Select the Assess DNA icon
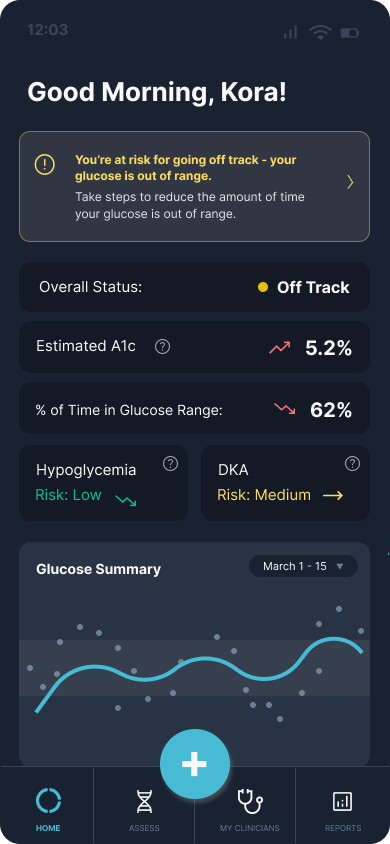390x844 pixels. tap(144, 801)
